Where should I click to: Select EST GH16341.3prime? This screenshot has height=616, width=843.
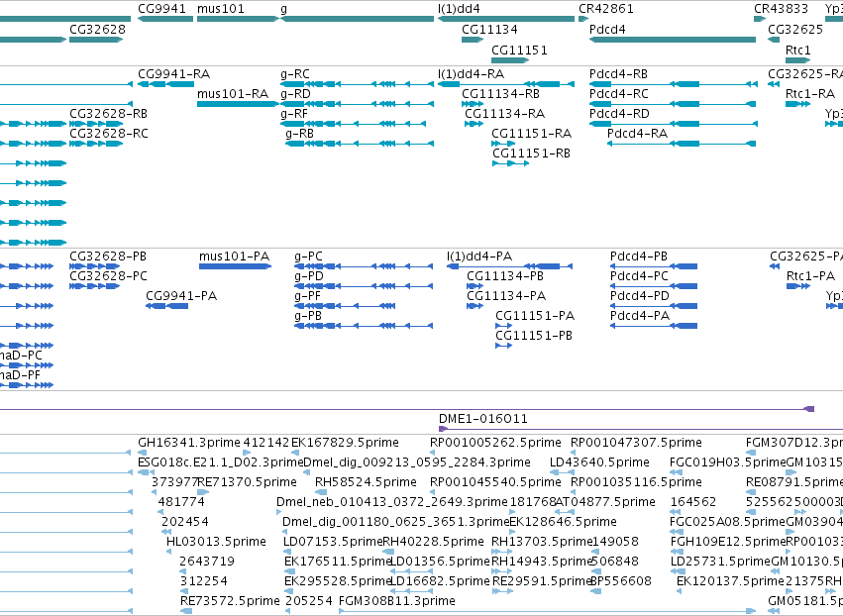tap(189, 443)
